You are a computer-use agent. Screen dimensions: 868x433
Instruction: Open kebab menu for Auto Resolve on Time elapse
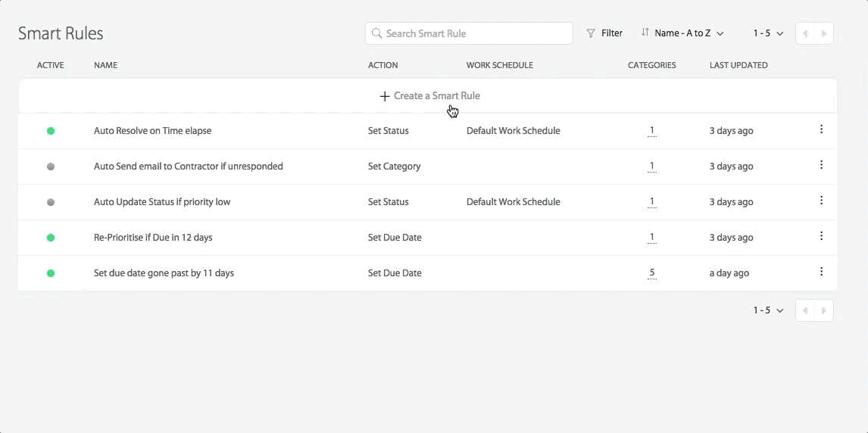[821, 129]
